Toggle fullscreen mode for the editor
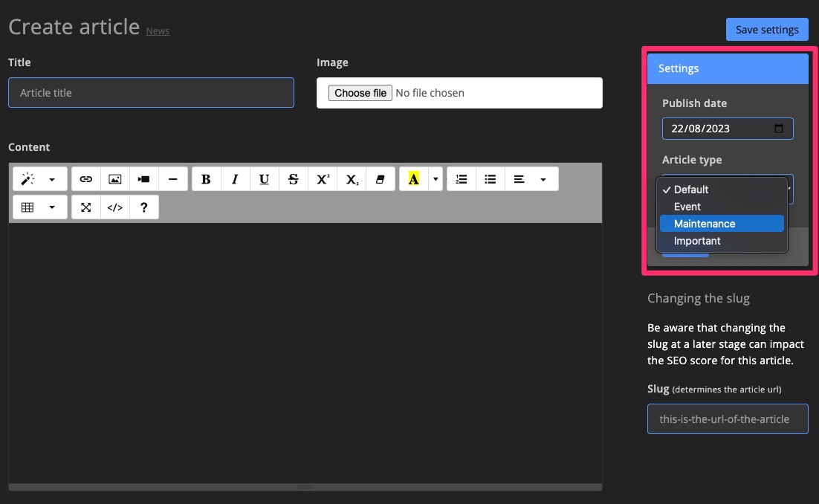 point(85,207)
